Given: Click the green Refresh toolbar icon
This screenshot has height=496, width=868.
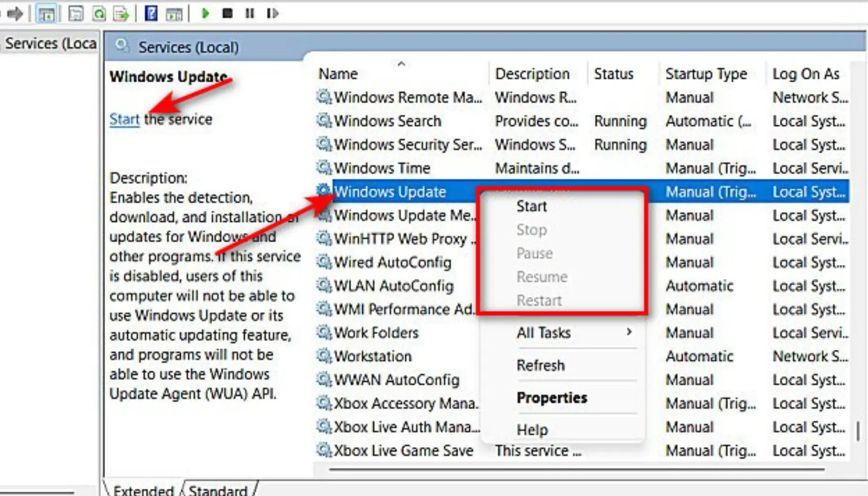Looking at the screenshot, I should [x=99, y=14].
